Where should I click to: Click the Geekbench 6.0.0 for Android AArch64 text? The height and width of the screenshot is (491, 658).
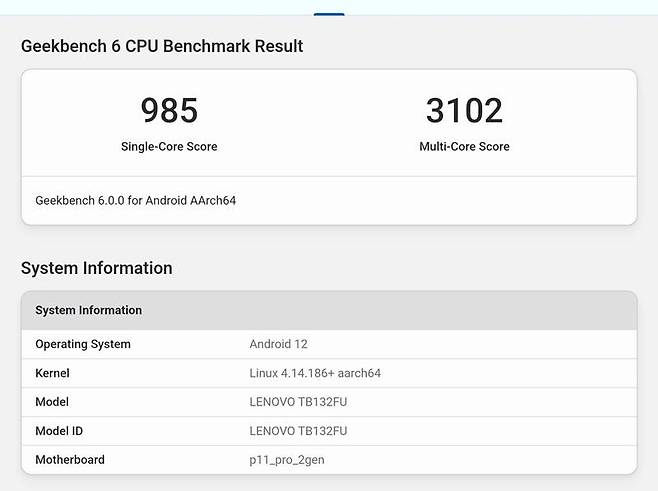pos(136,201)
